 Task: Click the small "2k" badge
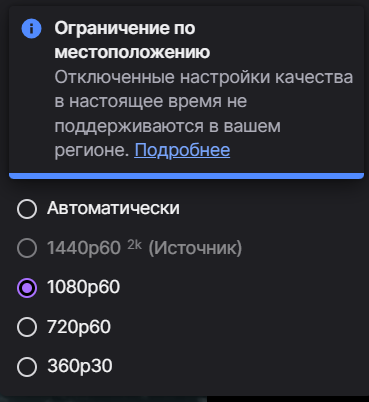[x=134, y=245]
